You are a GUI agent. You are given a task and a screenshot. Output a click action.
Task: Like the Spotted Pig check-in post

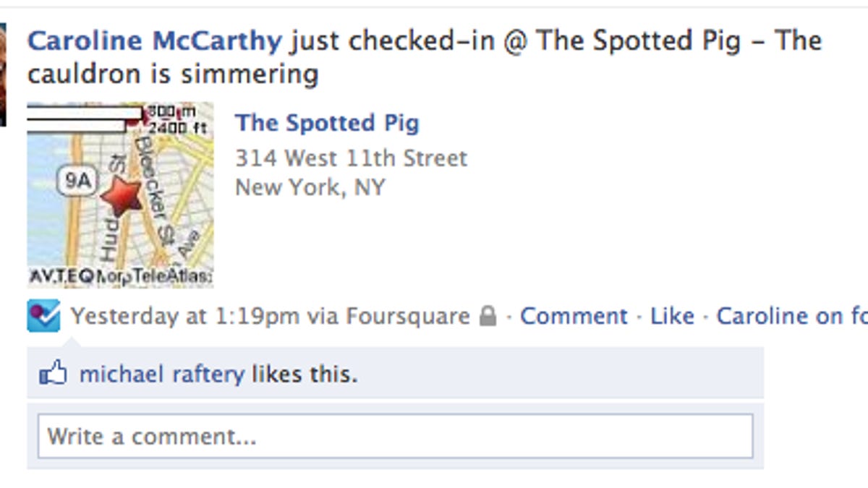672,317
